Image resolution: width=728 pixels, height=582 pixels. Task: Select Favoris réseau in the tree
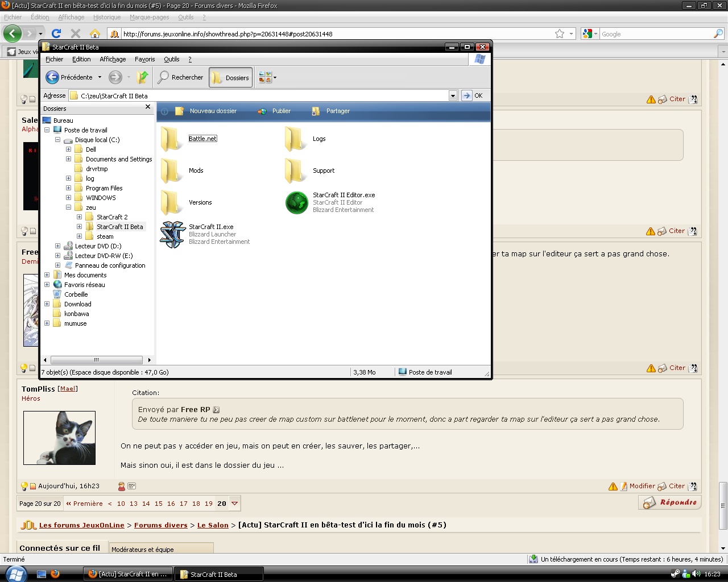[x=84, y=285]
